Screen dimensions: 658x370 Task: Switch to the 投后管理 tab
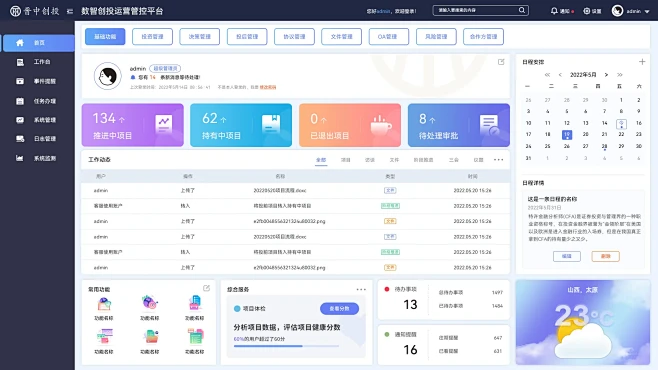[x=247, y=36]
